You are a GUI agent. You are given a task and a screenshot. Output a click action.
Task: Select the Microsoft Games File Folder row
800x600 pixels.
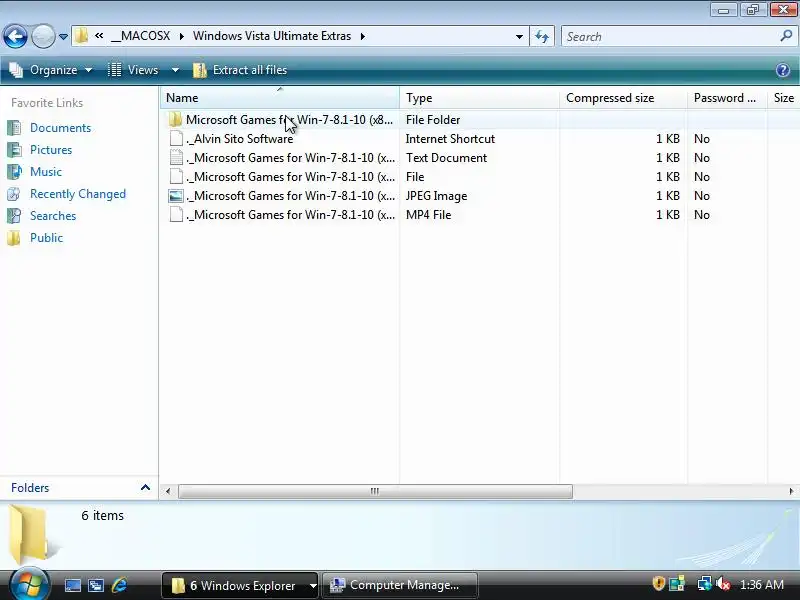[x=480, y=120]
